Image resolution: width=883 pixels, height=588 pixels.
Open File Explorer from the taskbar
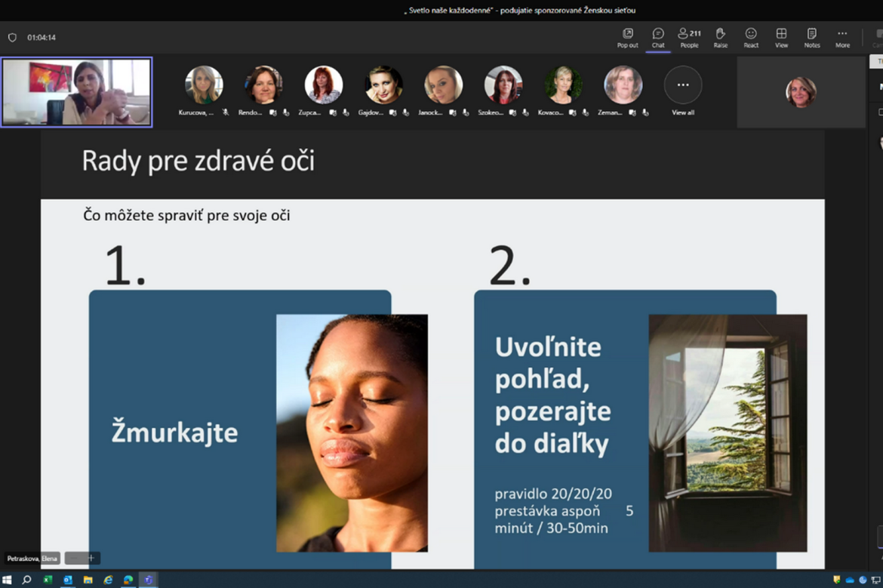click(88, 580)
